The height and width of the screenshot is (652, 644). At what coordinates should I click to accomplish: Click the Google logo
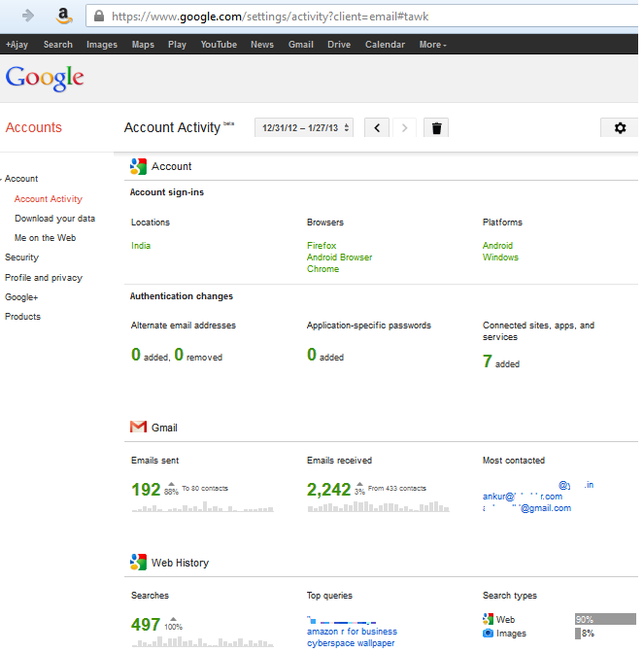tap(45, 79)
